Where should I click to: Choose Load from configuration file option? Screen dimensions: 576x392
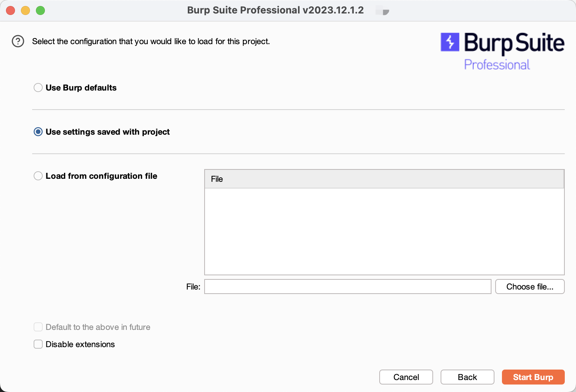[x=38, y=176]
